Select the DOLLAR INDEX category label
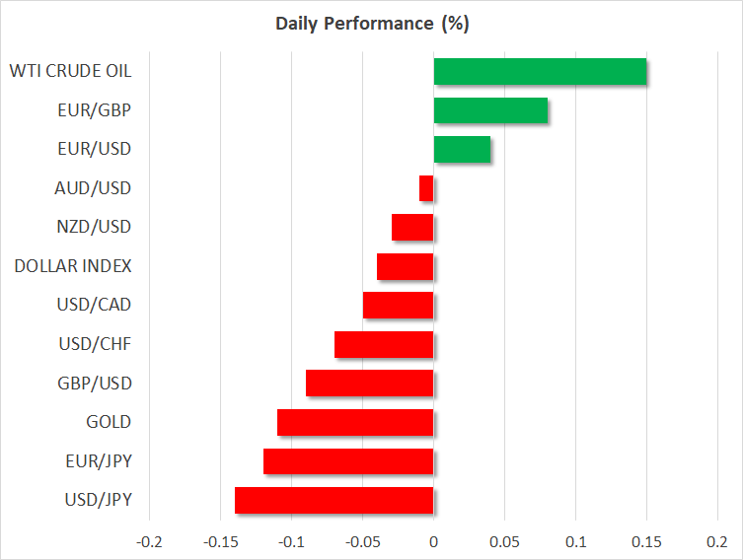 tap(73, 265)
